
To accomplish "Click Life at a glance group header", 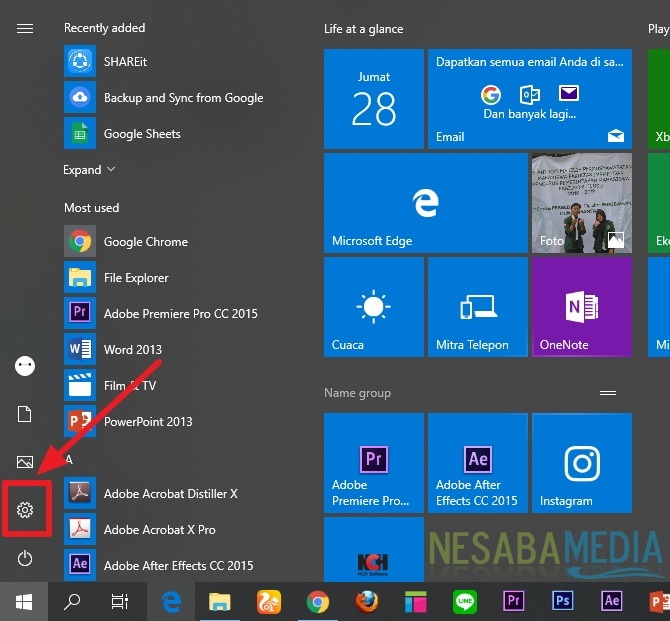I will (363, 29).
